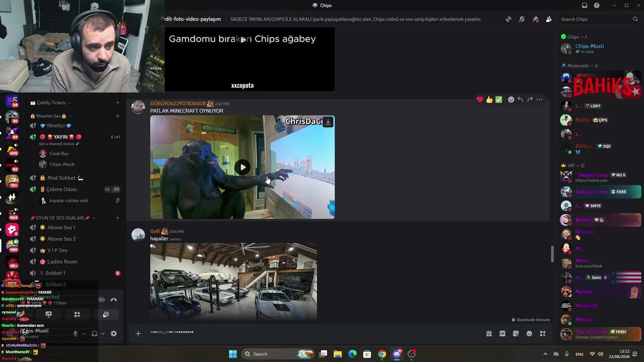644x362 pixels.
Task: Open pinned messages
Action: 535,19
